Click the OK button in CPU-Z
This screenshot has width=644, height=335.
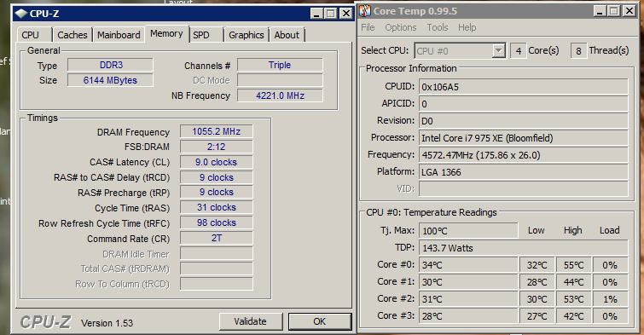click(x=320, y=321)
